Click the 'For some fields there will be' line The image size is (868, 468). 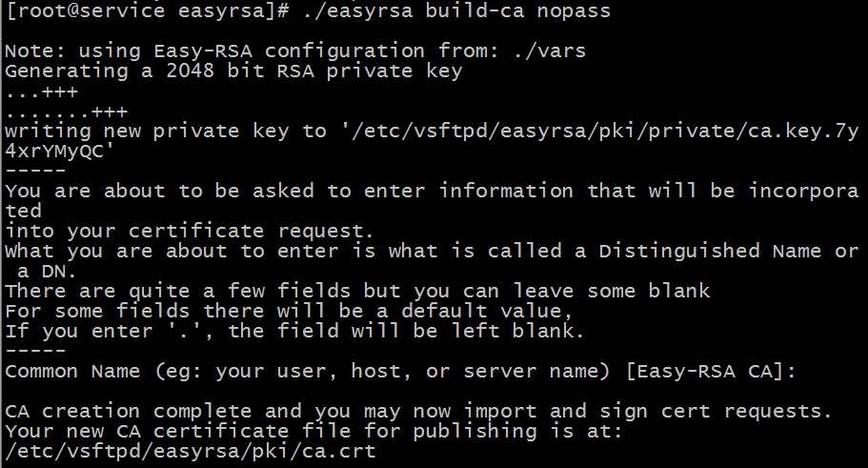tap(290, 311)
